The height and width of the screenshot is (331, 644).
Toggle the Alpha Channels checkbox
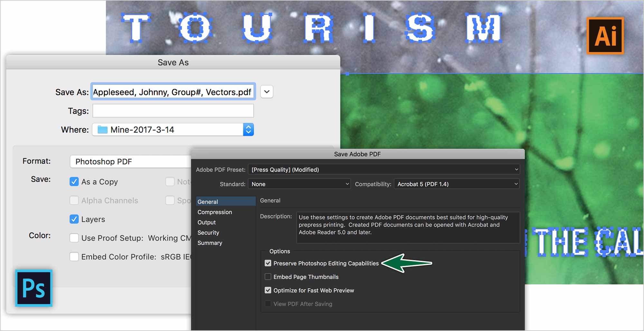[74, 200]
